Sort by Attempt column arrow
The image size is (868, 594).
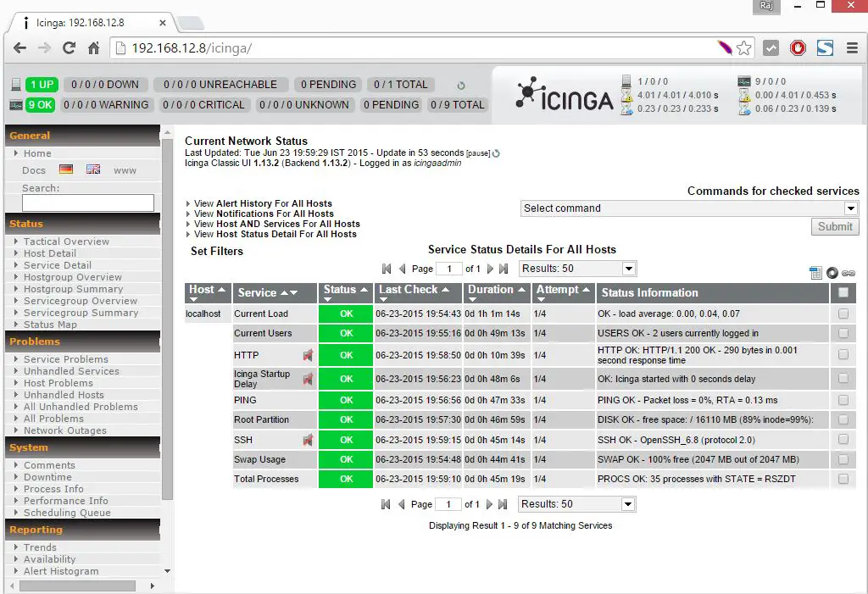coord(586,290)
